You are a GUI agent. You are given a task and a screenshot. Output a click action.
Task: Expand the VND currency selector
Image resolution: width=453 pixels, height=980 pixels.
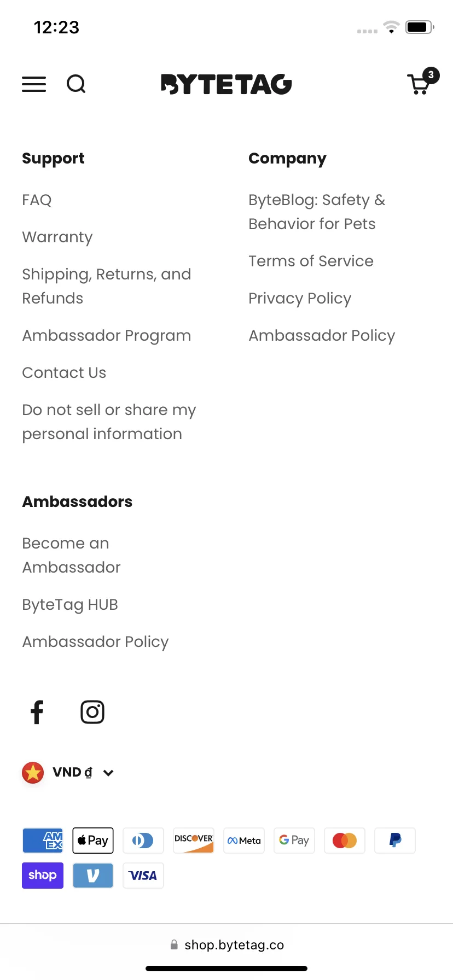coord(68,773)
